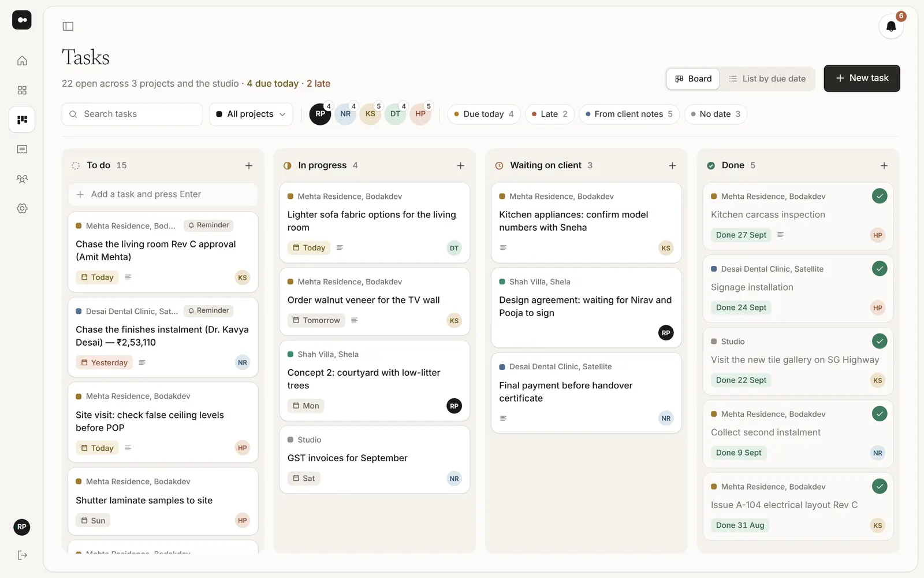Open the messages icon in sidebar
Viewport: 924px width, 578px height.
pyautogui.click(x=22, y=149)
